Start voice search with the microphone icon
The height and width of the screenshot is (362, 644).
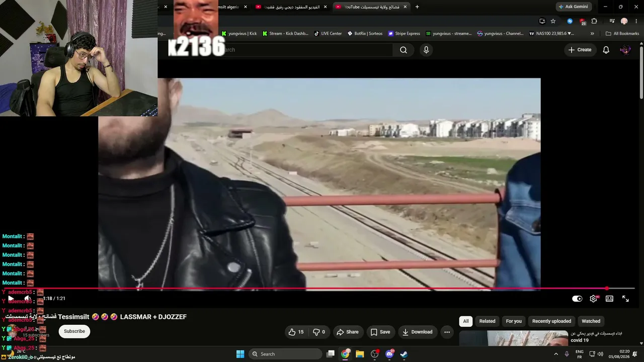(x=426, y=50)
